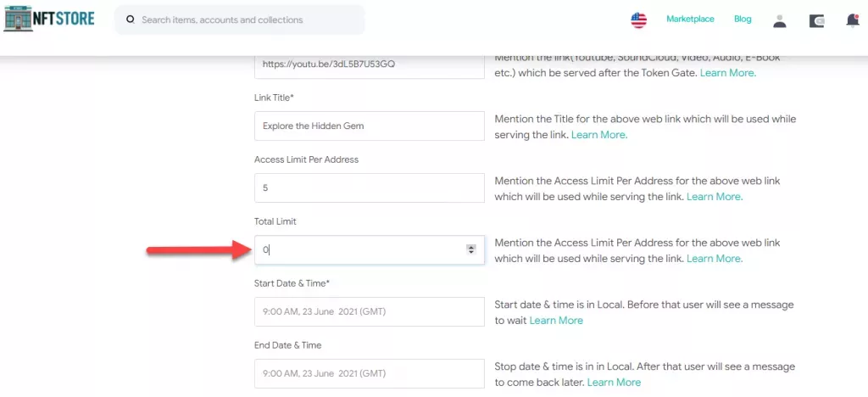This screenshot has width=868, height=397.
Task: Open the wallet icon
Action: click(x=816, y=20)
